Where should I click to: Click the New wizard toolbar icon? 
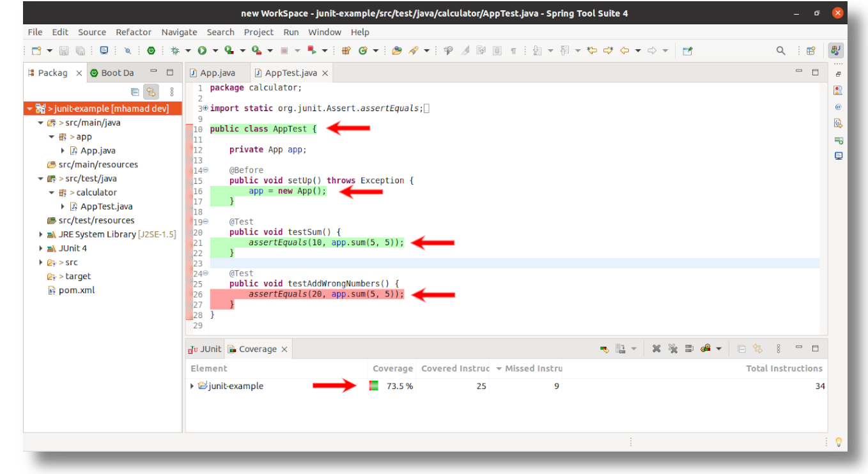[x=36, y=50]
